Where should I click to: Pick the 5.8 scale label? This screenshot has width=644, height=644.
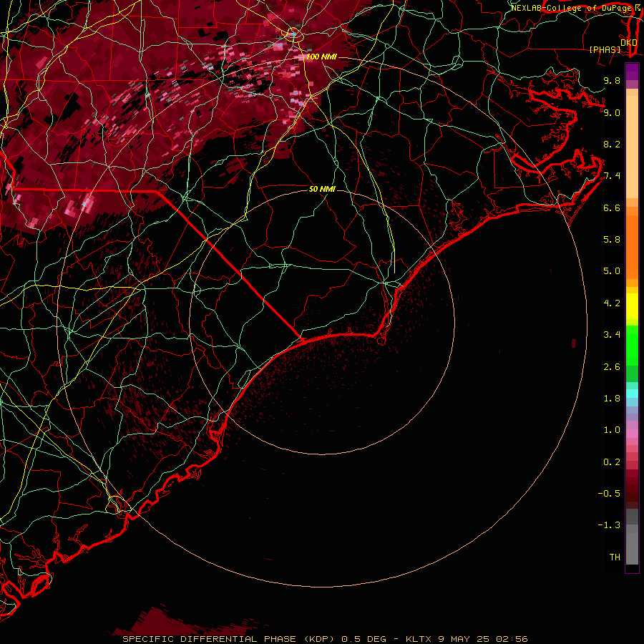point(612,240)
